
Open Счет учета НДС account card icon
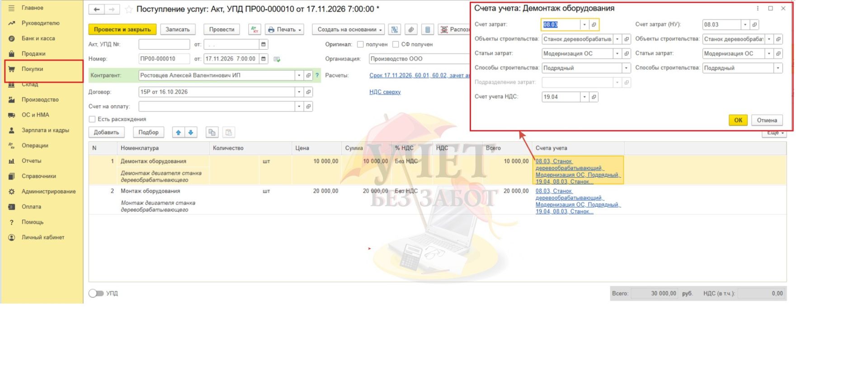(x=594, y=97)
